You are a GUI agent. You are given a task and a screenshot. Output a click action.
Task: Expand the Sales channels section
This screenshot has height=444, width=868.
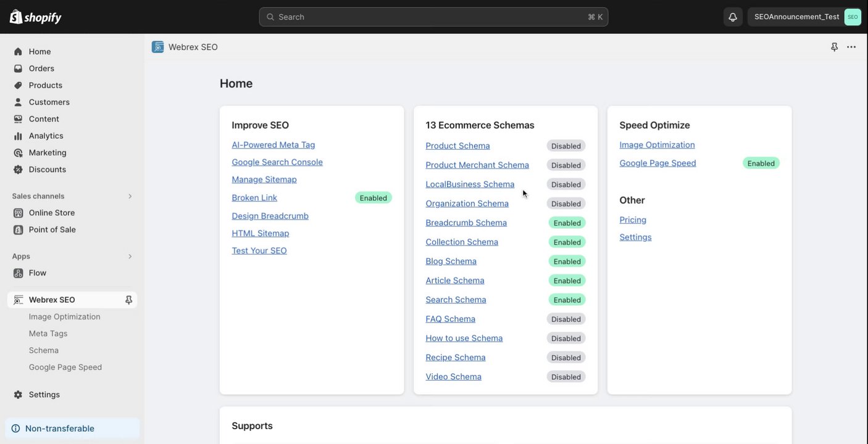[x=130, y=196]
